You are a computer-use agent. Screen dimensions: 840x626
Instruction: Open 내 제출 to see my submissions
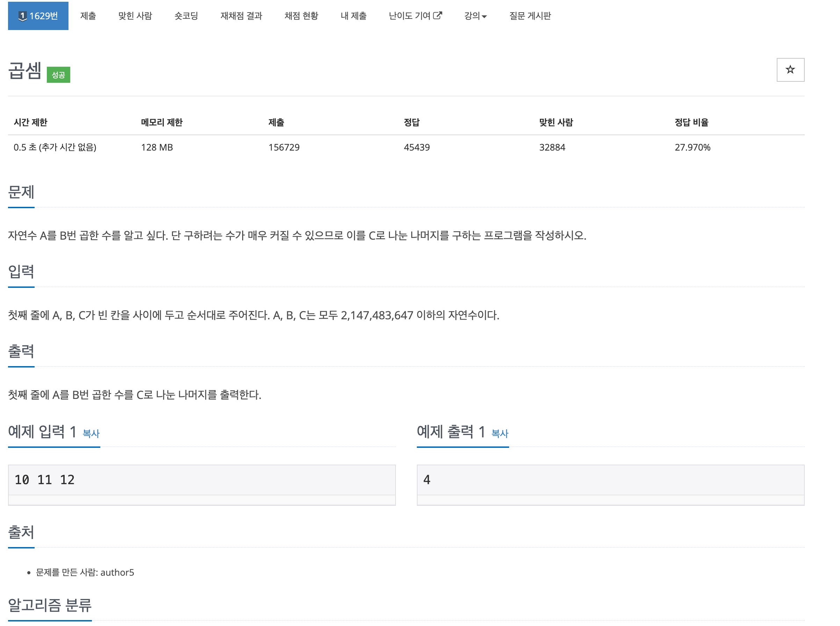353,16
